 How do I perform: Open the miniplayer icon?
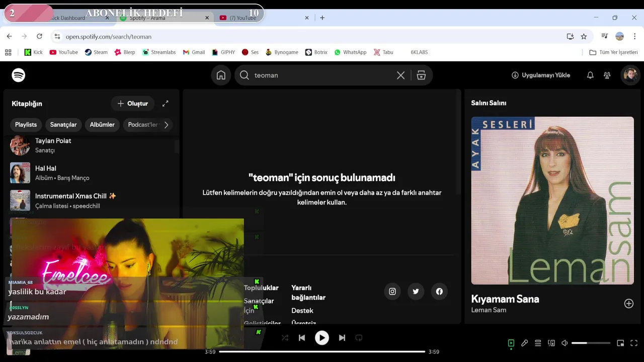pos(620,343)
